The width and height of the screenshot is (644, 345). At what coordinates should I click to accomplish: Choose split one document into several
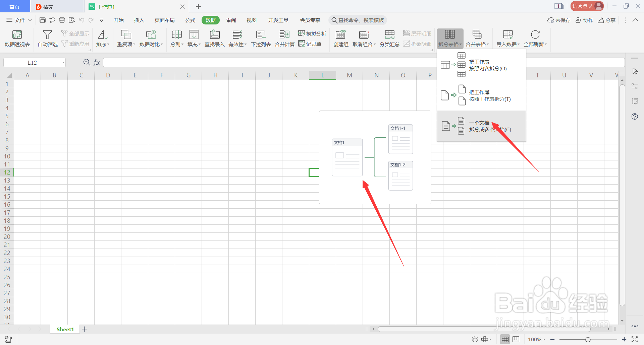click(x=481, y=126)
